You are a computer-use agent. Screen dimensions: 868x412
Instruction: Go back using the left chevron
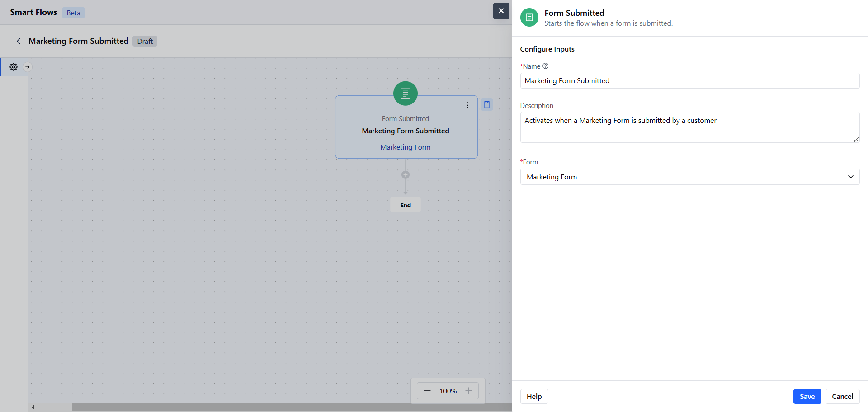19,41
